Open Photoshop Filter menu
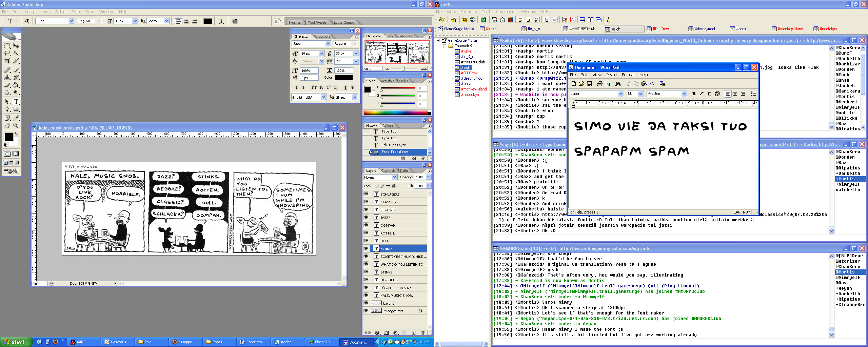 point(76,12)
